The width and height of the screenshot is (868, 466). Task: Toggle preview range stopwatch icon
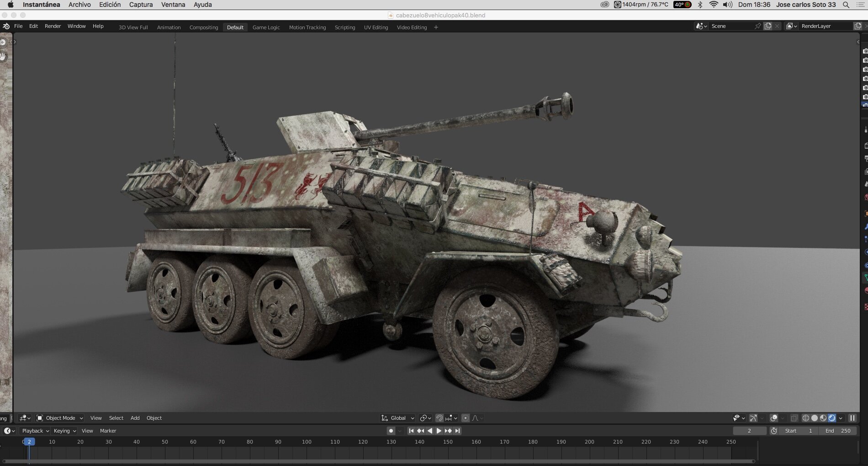coord(774,431)
